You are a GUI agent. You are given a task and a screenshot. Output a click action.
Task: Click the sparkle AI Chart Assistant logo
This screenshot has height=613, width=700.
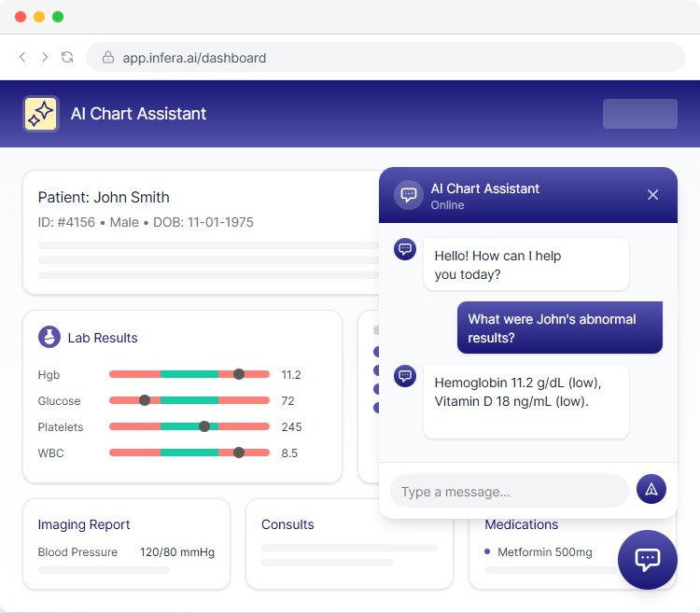coord(41,114)
